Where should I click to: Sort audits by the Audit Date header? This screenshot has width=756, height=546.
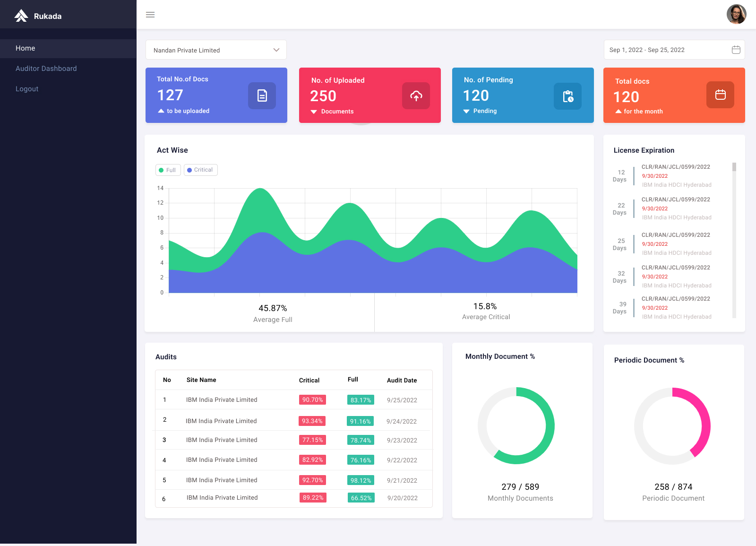coord(402,380)
